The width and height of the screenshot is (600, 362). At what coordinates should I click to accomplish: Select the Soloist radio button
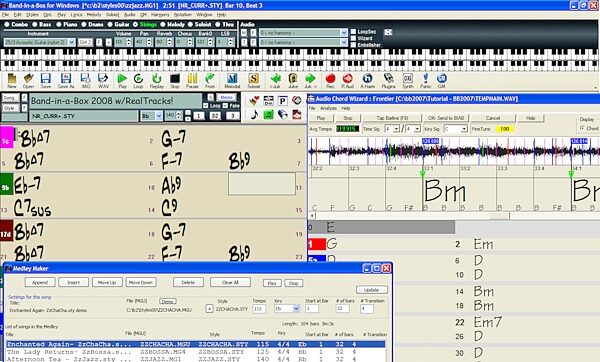coord(190,24)
